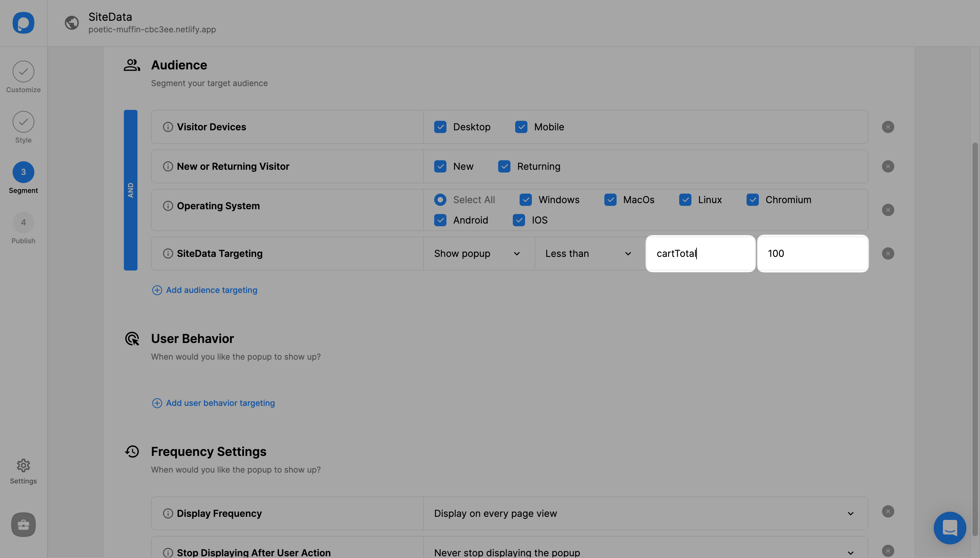This screenshot has width=980, height=558.
Task: Expand the Display Frequency dropdown
Action: [x=643, y=513]
